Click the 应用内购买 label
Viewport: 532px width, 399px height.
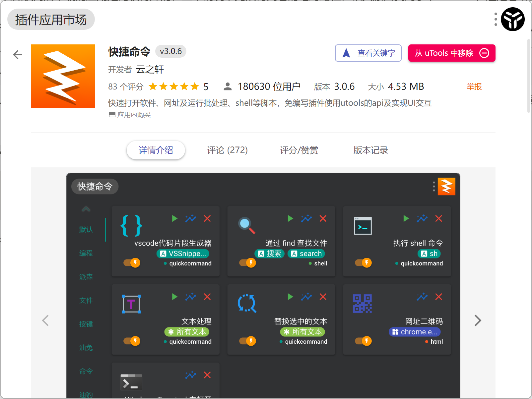[130, 115]
